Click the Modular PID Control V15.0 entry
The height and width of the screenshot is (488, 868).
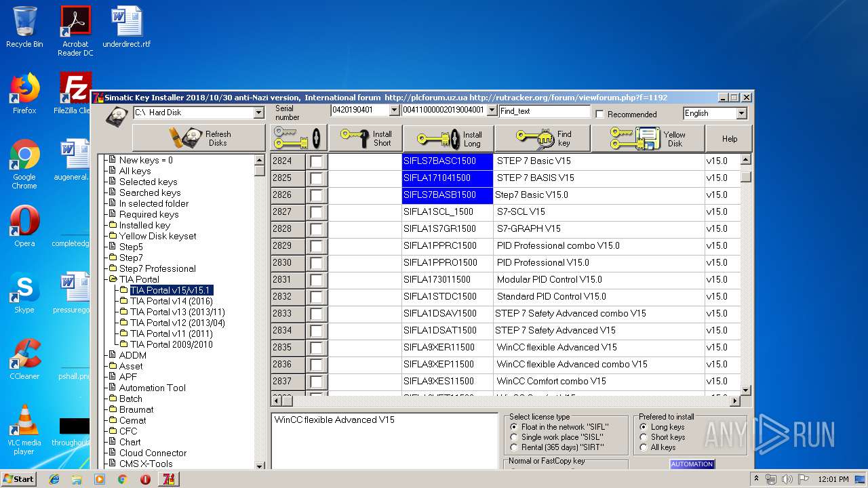tap(549, 279)
